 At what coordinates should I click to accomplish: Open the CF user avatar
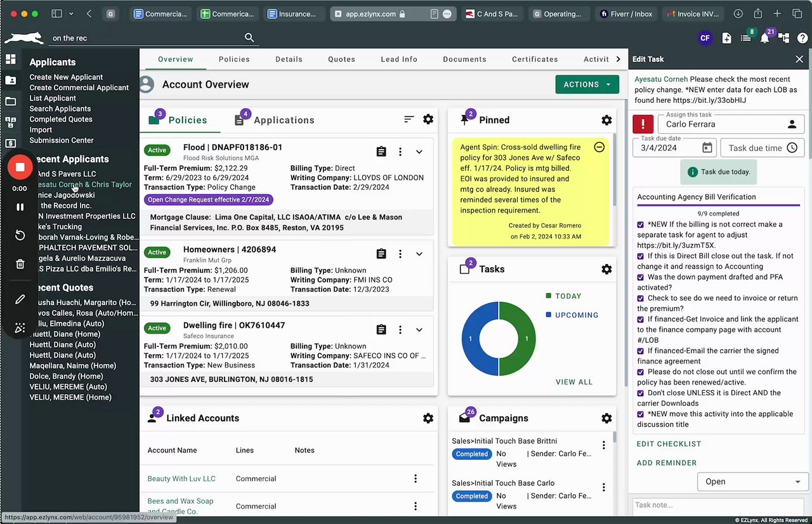tap(705, 38)
